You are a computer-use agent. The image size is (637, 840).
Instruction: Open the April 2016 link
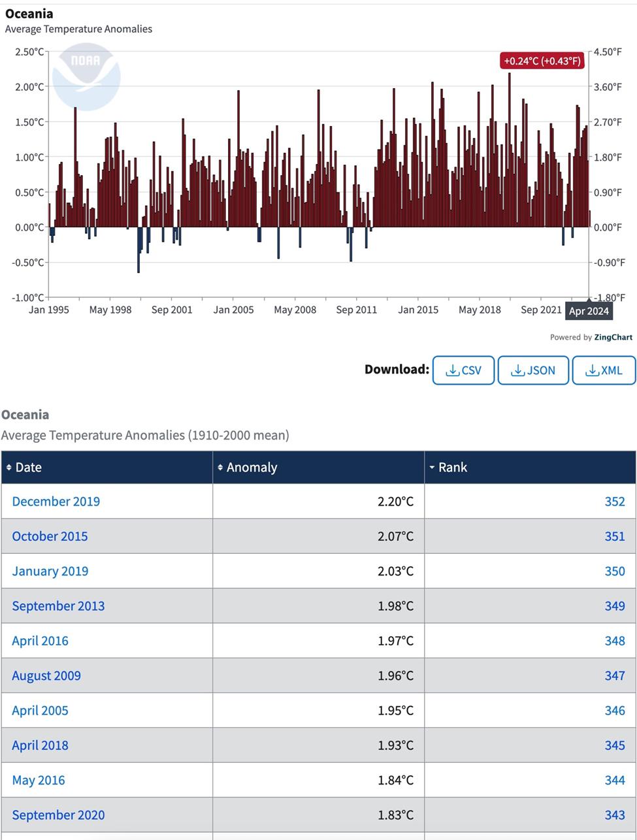pyautogui.click(x=40, y=641)
